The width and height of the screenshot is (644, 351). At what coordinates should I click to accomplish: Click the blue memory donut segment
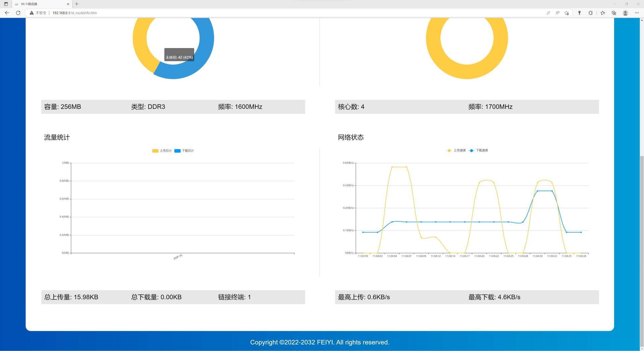click(x=201, y=64)
